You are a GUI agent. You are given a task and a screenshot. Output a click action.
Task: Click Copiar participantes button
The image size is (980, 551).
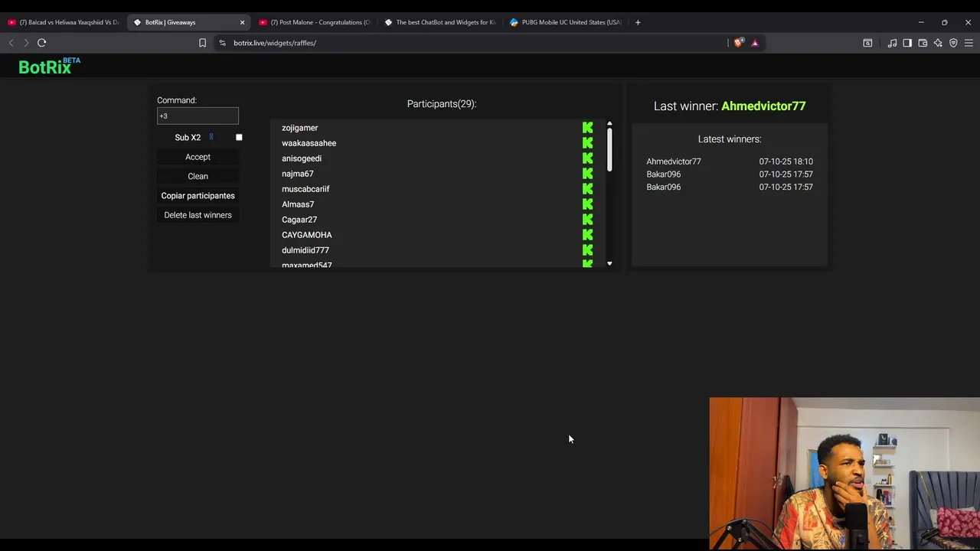[198, 196]
